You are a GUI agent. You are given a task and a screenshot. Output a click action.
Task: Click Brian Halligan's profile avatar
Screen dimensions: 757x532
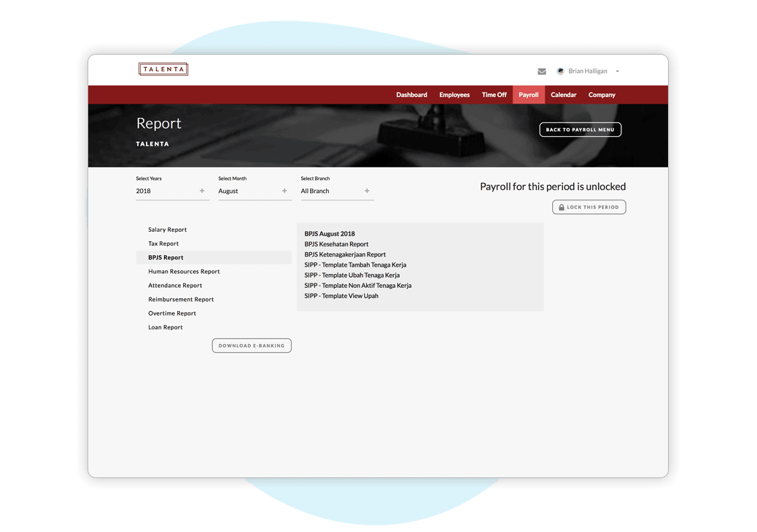coord(560,71)
